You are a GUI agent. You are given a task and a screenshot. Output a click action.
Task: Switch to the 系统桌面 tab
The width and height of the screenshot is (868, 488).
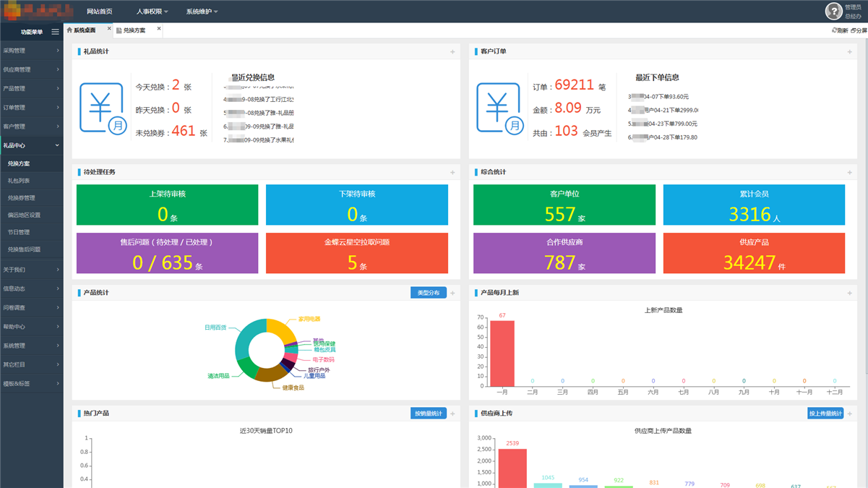click(85, 30)
